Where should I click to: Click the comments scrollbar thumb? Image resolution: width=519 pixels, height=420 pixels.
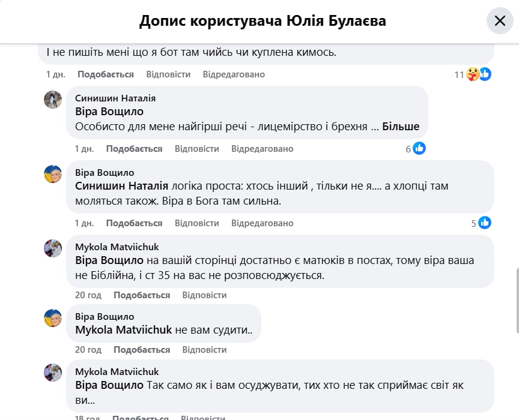(517, 300)
